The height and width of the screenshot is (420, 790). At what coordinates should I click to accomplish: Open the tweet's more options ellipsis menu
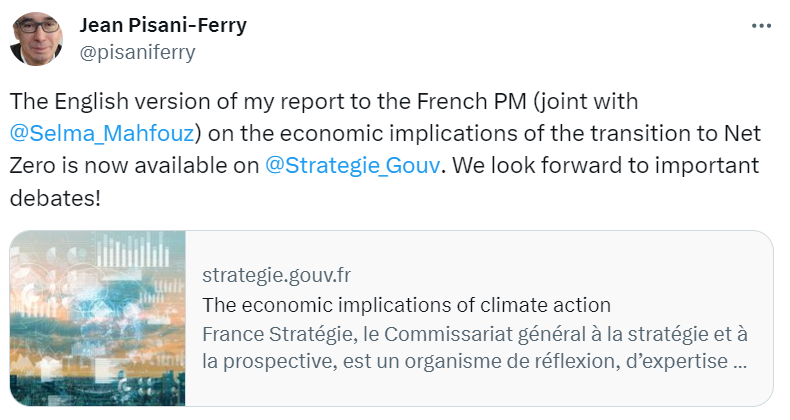(x=761, y=25)
